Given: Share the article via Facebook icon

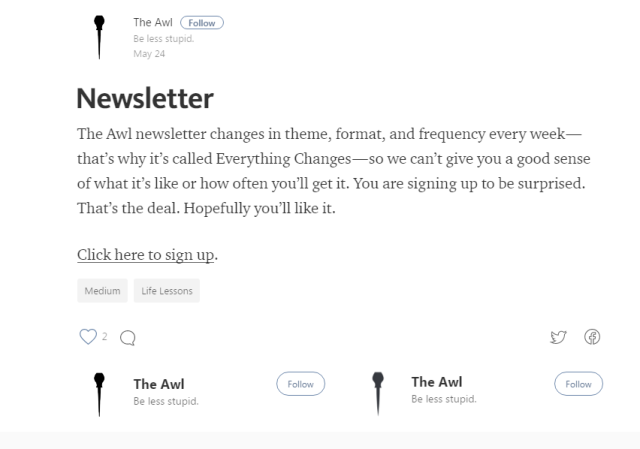Looking at the screenshot, I should [592, 338].
